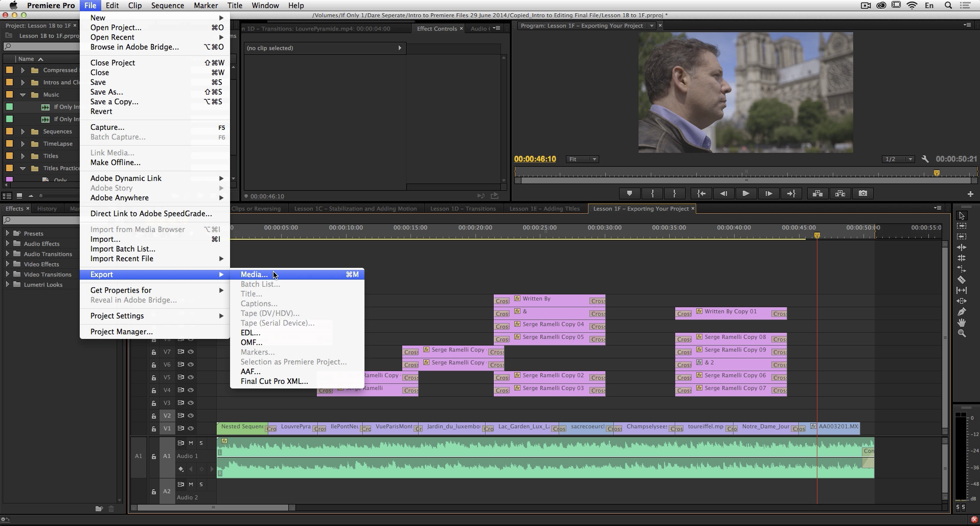Viewport: 980px width, 526px height.
Task: Open Spotlight search in menu bar
Action: pyautogui.click(x=948, y=6)
